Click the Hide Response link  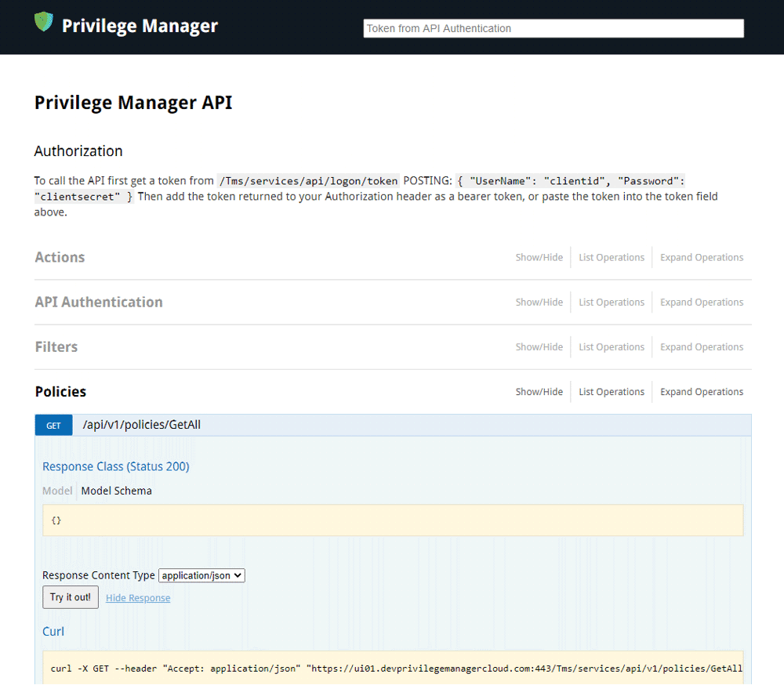coord(137,597)
